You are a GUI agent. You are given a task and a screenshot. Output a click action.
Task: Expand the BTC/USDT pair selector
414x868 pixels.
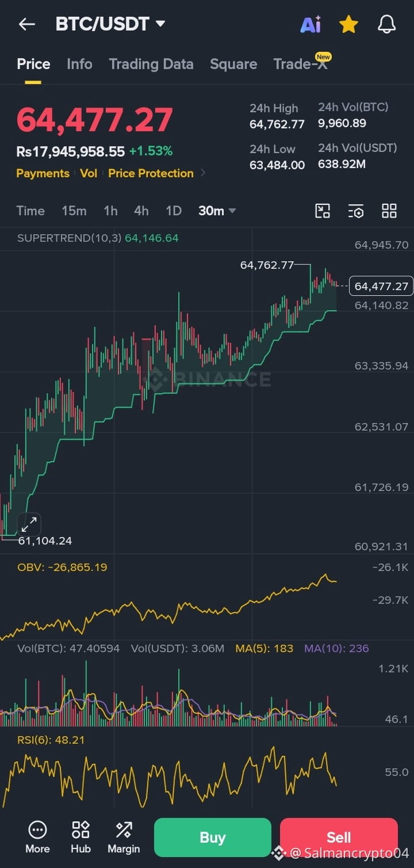pos(110,24)
